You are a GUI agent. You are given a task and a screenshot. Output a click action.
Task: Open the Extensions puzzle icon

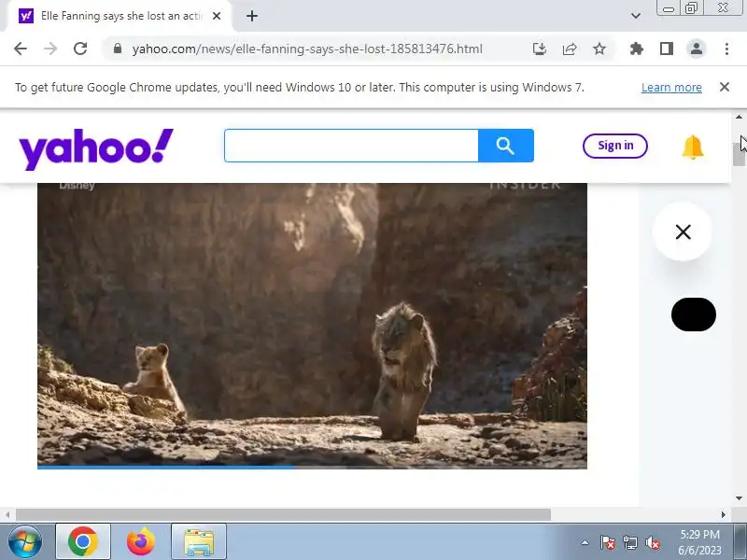[637, 49]
